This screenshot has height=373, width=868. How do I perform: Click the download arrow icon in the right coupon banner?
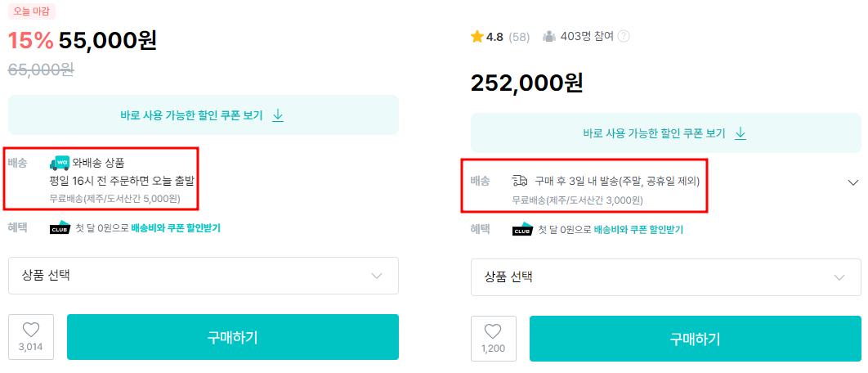coord(740,133)
